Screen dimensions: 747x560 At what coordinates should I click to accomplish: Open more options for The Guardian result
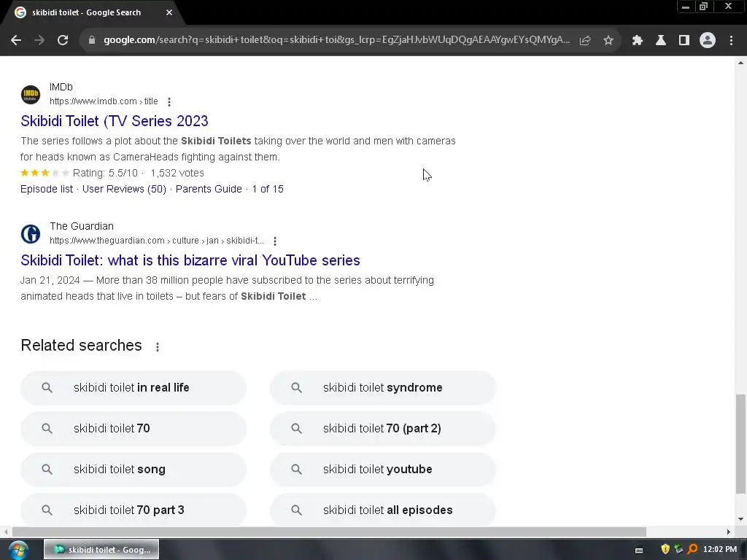(275, 241)
